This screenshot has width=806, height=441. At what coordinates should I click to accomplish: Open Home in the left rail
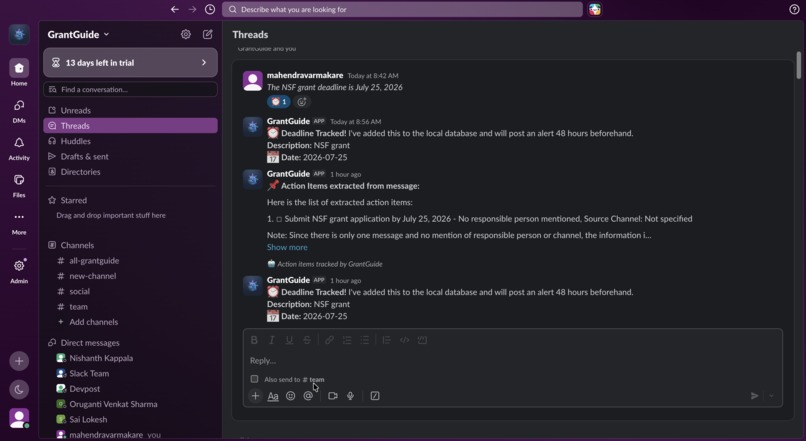click(x=19, y=72)
